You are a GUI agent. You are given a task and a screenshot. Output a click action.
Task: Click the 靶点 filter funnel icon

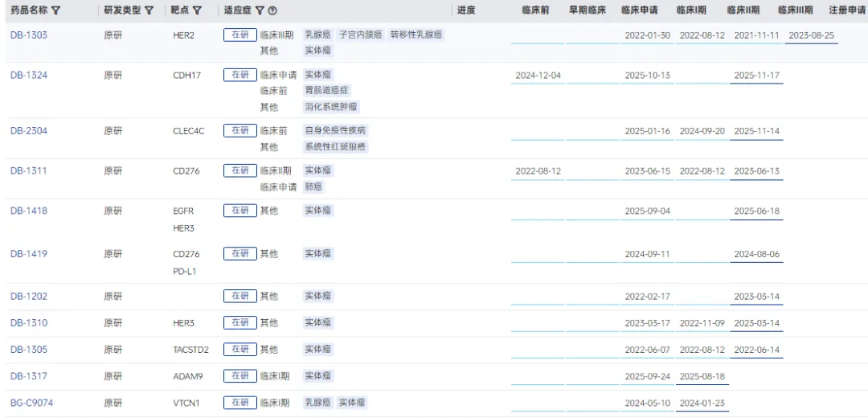[x=197, y=10]
